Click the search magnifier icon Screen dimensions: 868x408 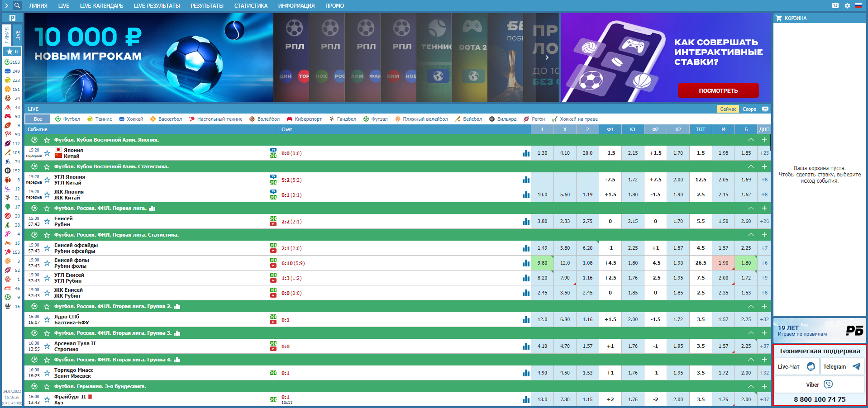pyautogui.click(x=17, y=5)
